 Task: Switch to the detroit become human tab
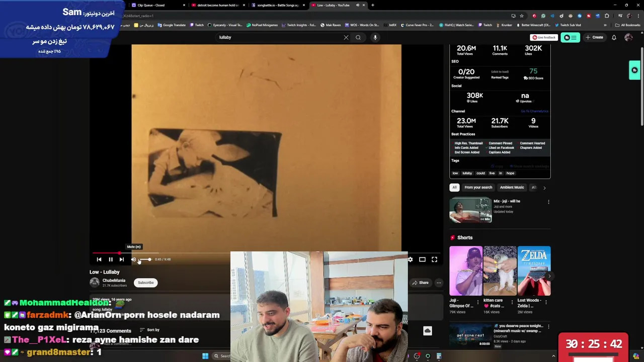(218, 5)
